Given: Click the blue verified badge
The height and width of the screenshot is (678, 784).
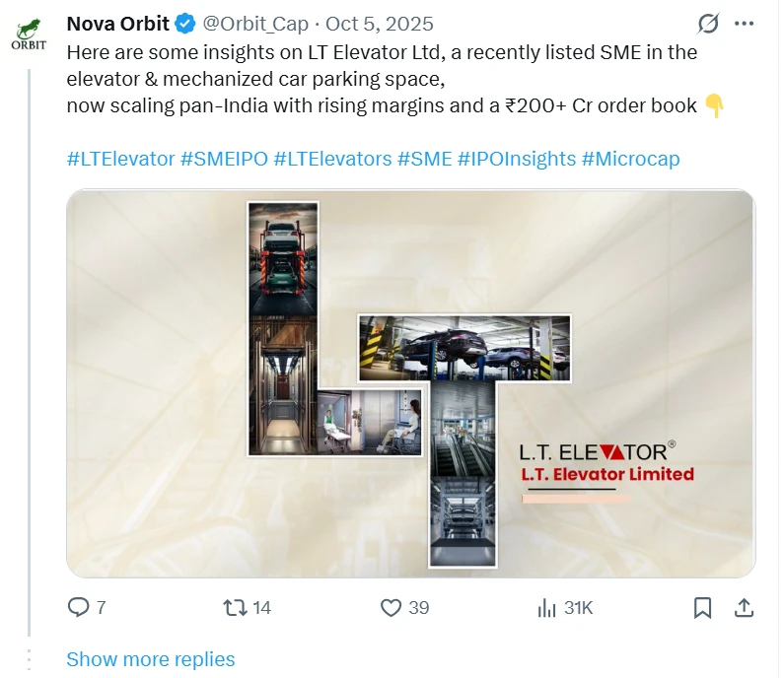Looking at the screenshot, I should click(185, 24).
